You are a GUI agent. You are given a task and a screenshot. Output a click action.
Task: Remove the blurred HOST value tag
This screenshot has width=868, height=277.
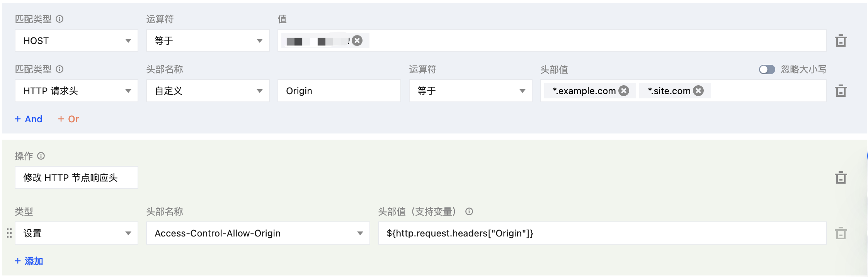[357, 41]
